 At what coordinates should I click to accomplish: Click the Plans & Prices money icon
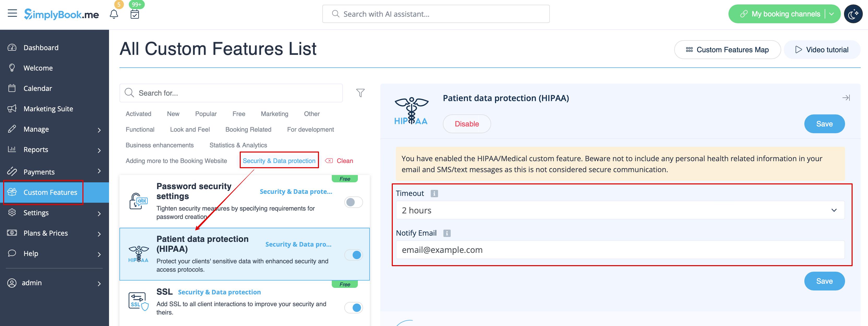pos(12,233)
